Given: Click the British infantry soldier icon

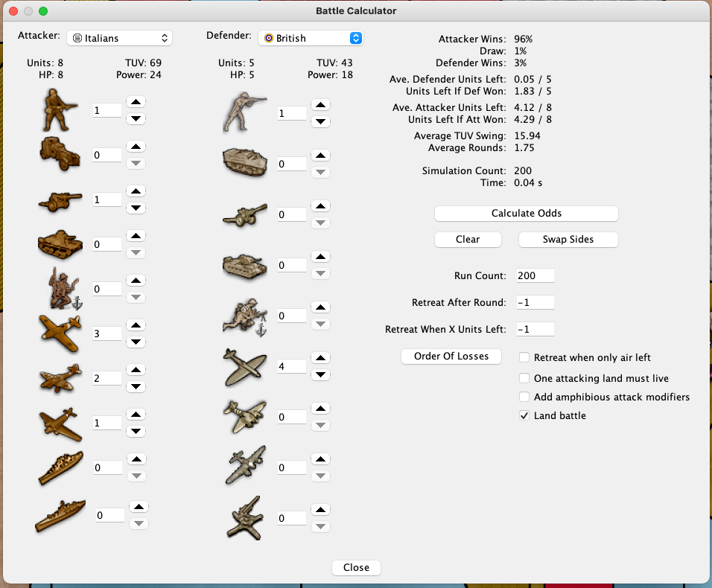Looking at the screenshot, I should tap(244, 113).
